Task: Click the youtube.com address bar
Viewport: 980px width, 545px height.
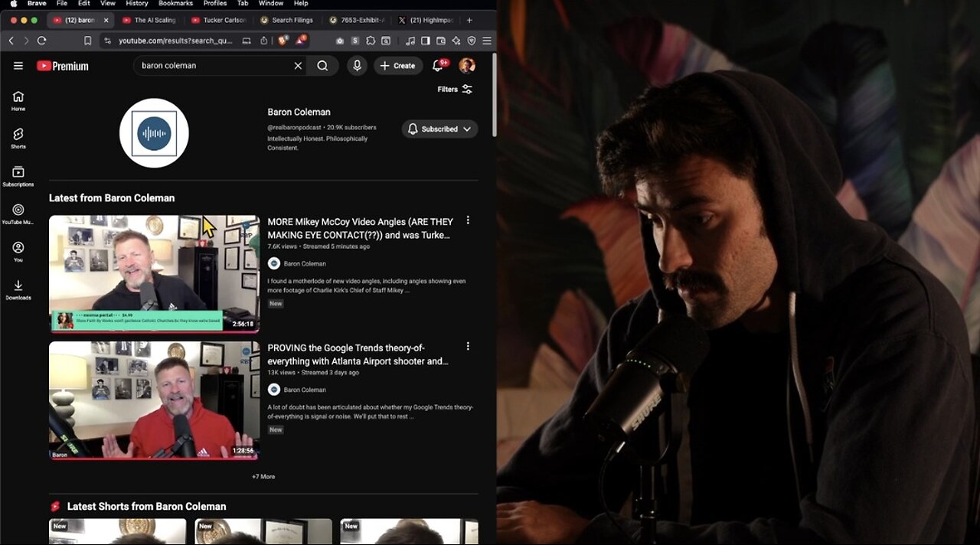Action: pos(175,41)
